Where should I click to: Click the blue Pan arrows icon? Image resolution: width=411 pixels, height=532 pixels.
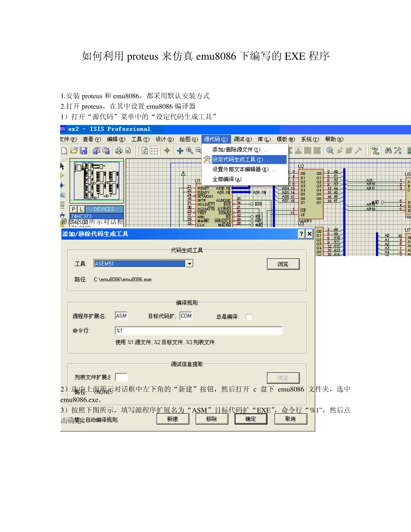(180, 151)
